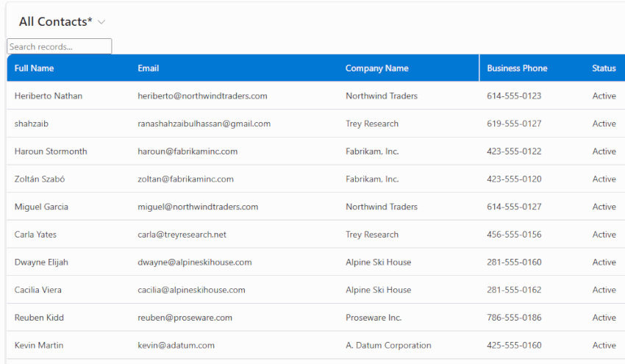Click Active status in Cacilia Viera's row
The height and width of the screenshot is (364, 625).
[x=604, y=290]
